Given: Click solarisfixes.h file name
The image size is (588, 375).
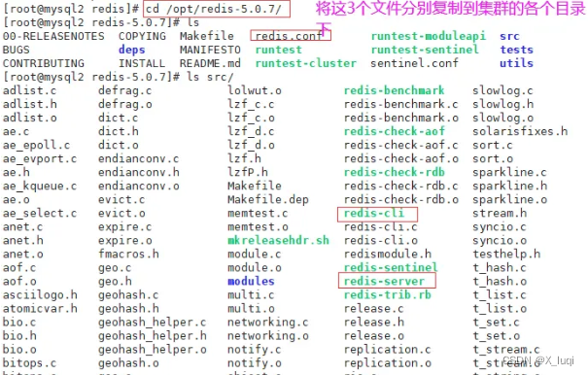Looking at the screenshot, I should (520, 131).
